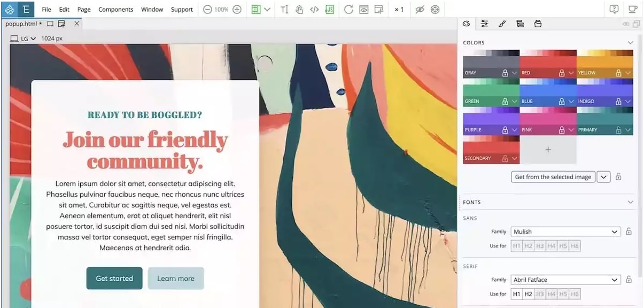Open the code editor with the </> icon
The image size is (644, 308).
pyautogui.click(x=315, y=9)
